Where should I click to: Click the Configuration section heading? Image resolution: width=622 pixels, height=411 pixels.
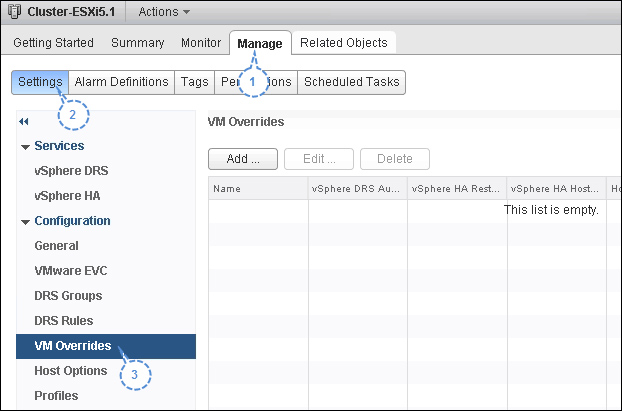[x=72, y=221]
